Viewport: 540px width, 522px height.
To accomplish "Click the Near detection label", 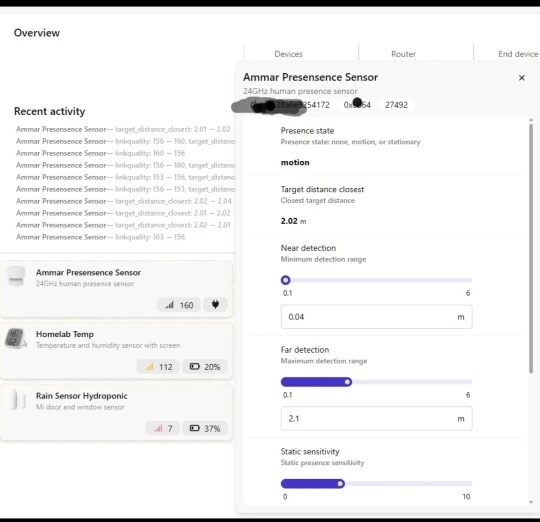I will coord(308,248).
